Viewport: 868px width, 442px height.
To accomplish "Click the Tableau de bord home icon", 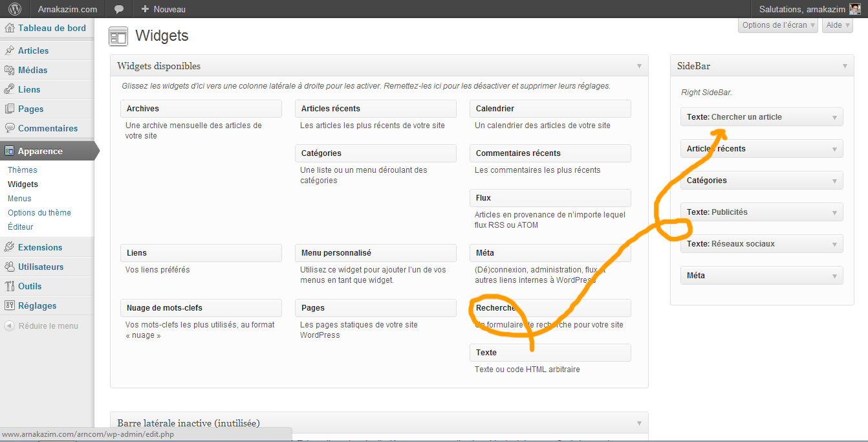I will [x=10, y=28].
